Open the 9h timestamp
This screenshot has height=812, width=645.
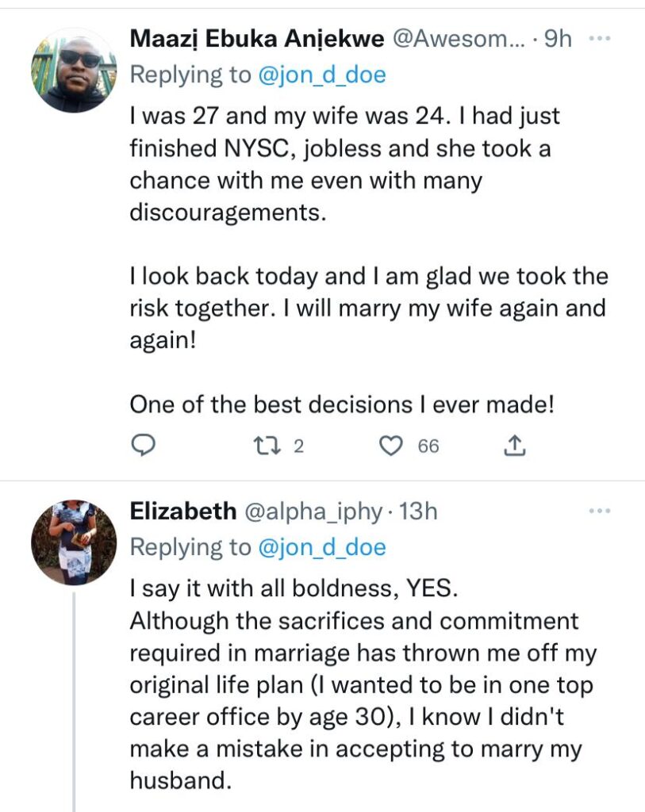[558, 39]
